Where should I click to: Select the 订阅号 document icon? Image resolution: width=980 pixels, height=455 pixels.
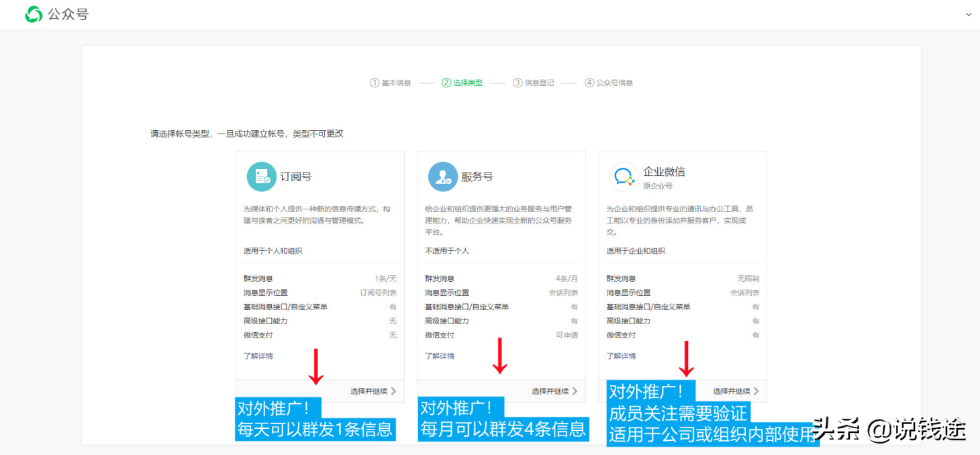point(261,176)
